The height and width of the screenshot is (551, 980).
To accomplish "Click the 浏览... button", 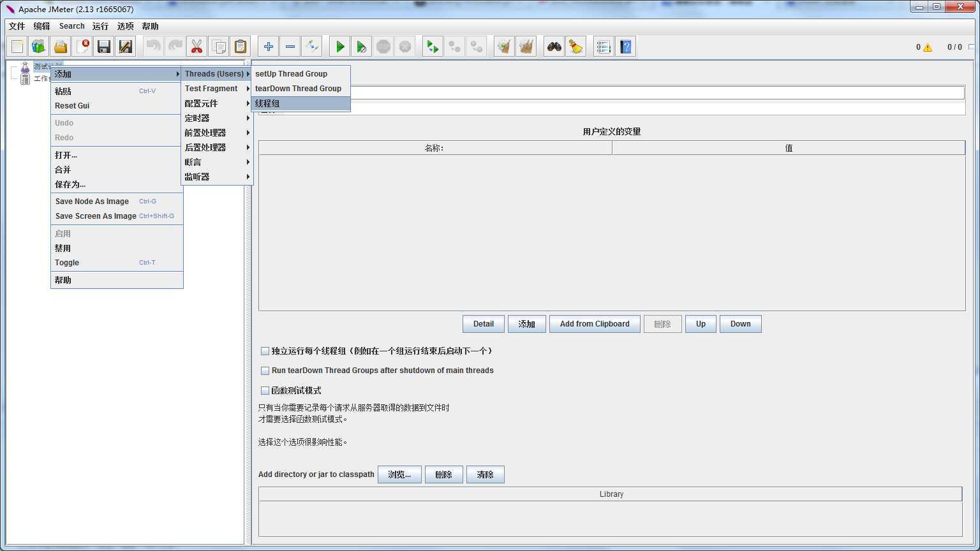I will click(399, 474).
